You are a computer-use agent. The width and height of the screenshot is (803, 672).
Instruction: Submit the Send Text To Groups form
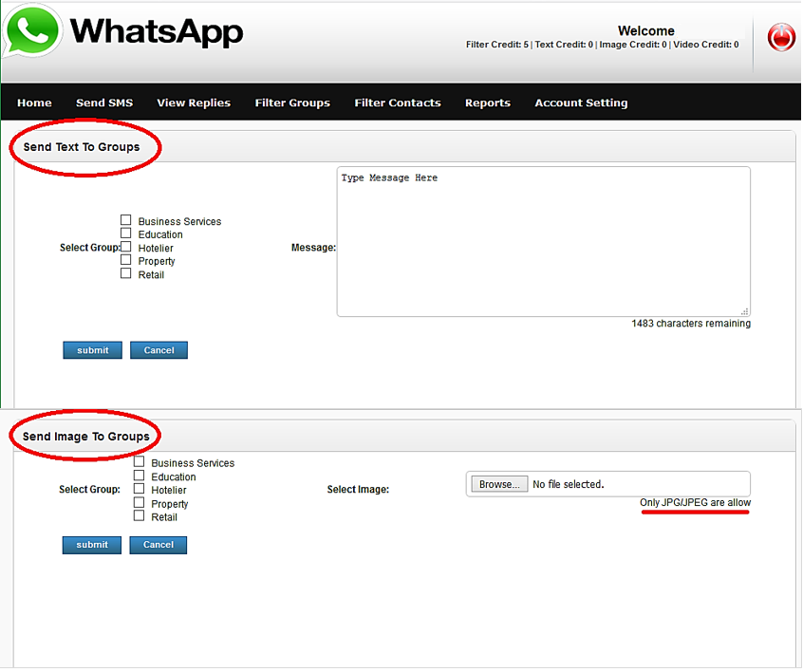(x=93, y=350)
